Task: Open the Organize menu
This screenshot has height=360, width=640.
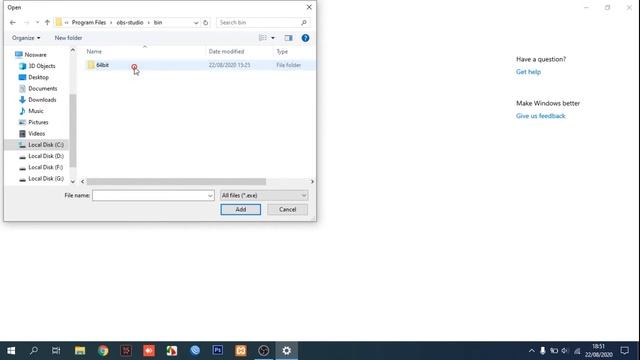Action: tap(26, 38)
